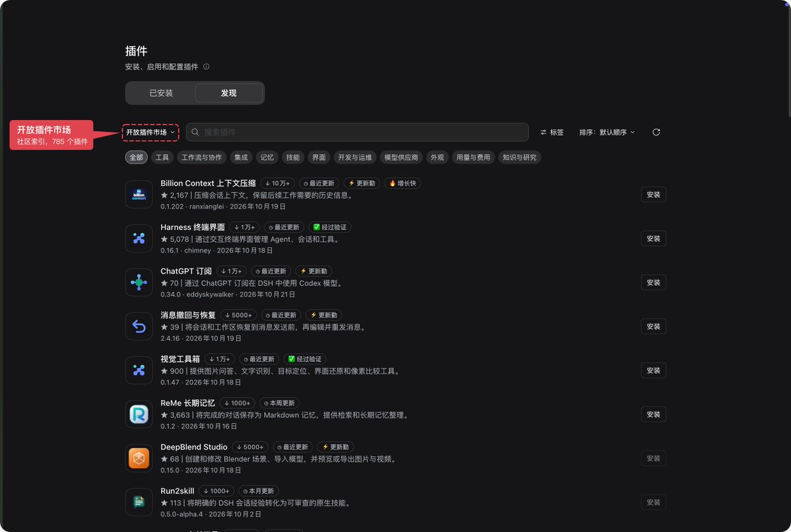791x532 pixels.
Task: Click the 插件 page heading
Action: point(136,51)
